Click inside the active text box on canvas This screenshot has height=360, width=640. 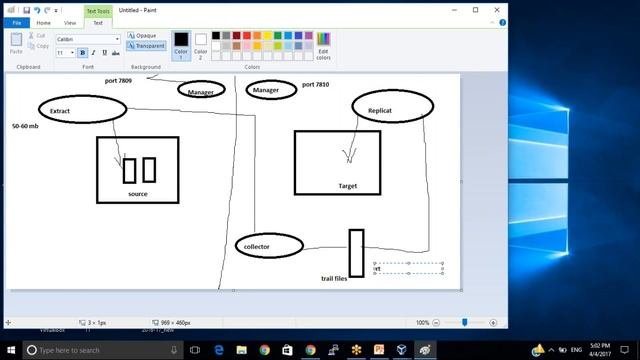409,268
